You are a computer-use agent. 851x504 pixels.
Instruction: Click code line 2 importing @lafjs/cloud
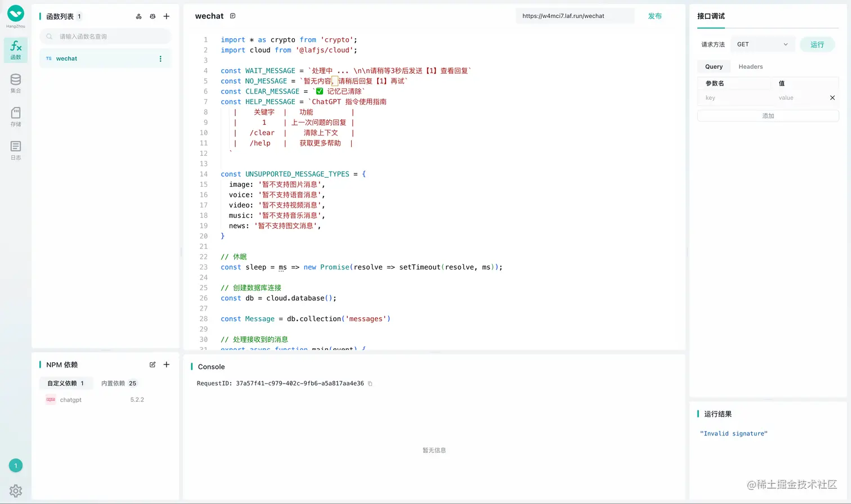pos(289,50)
